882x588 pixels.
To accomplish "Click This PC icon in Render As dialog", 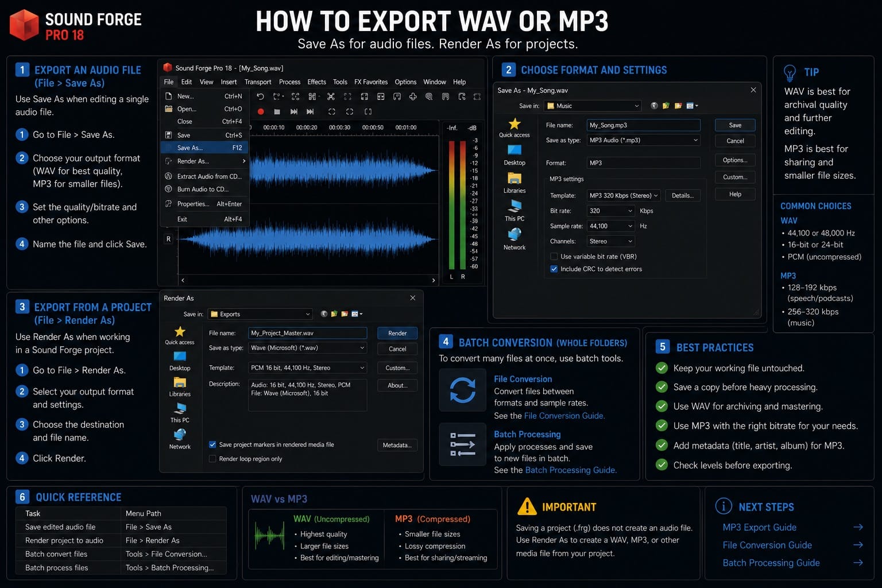I will (180, 408).
